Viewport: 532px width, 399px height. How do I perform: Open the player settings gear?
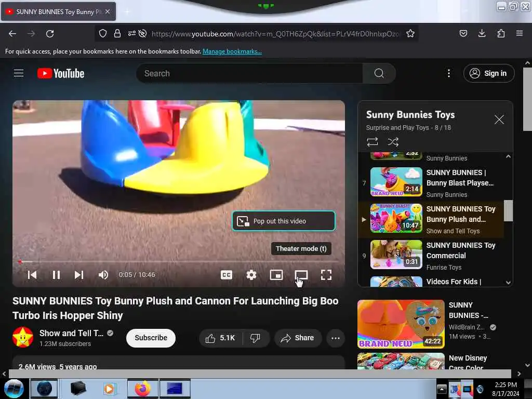click(x=251, y=275)
